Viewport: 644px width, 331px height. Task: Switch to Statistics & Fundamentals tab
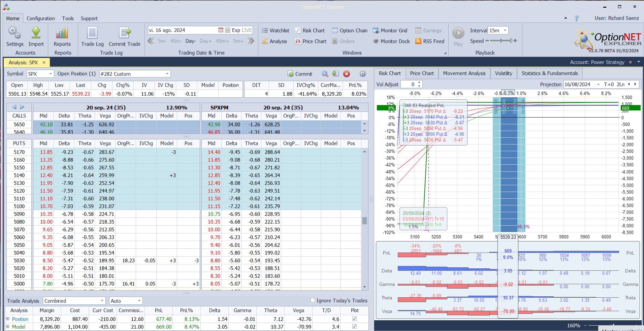tap(550, 73)
